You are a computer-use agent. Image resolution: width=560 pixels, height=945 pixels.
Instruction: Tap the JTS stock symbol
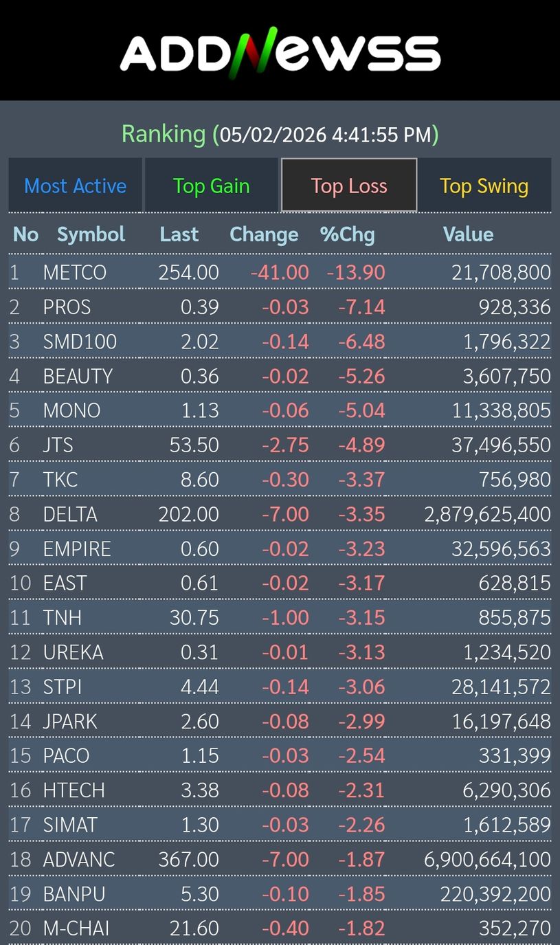(58, 445)
